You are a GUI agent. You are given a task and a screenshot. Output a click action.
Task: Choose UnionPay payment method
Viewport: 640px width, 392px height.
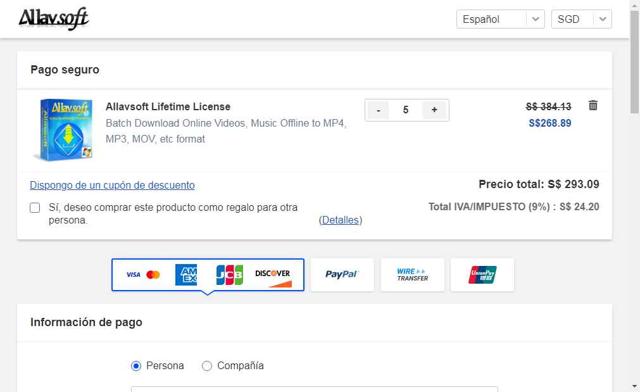[482, 275]
